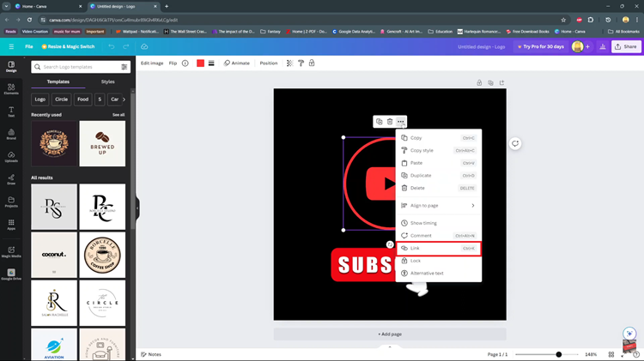
Task: Open Google Drive in the sidebar
Action: tap(11, 274)
